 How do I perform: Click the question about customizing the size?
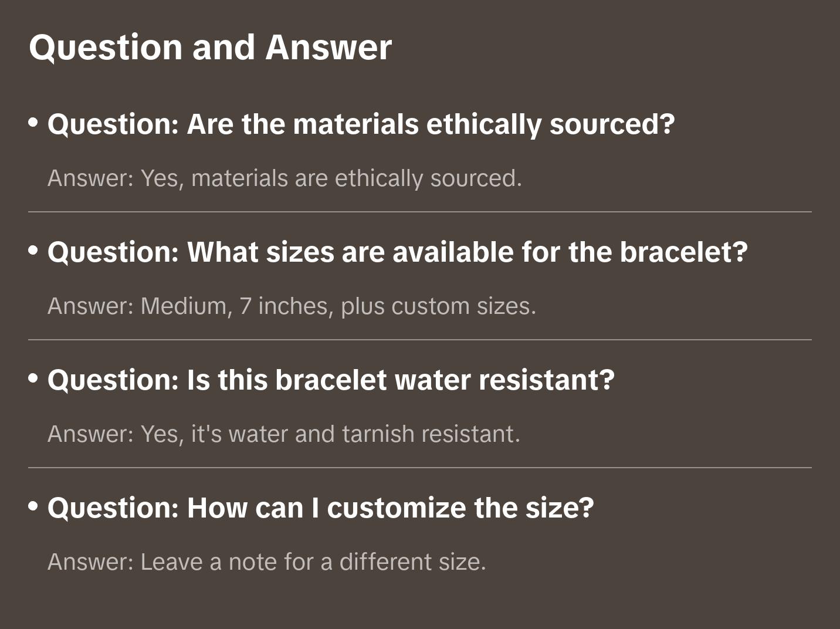coord(320,508)
